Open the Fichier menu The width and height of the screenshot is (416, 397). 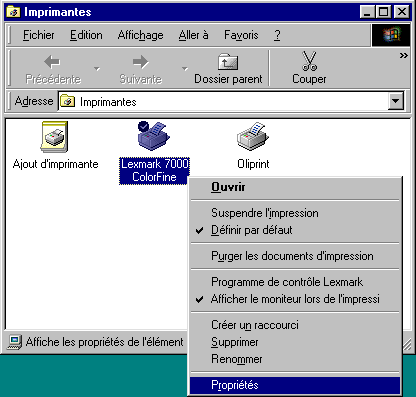point(38,35)
